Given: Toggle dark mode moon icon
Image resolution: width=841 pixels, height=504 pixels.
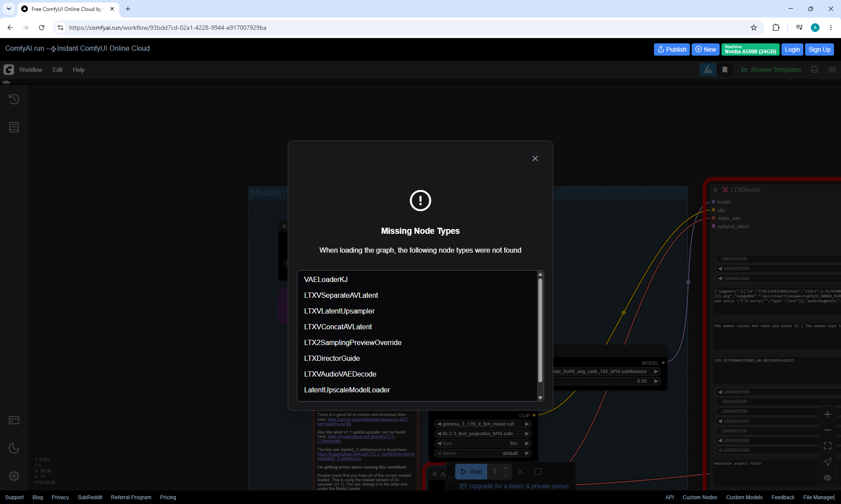Looking at the screenshot, I should coord(14,448).
